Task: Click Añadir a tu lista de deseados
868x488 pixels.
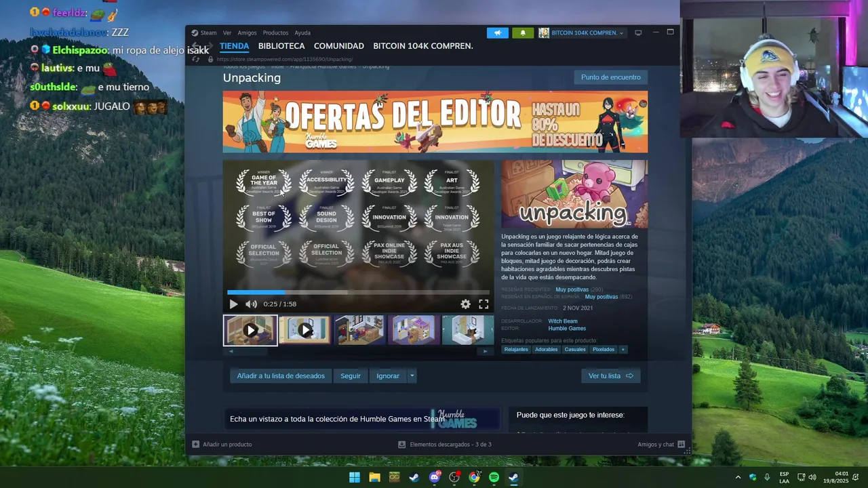Action: pyautogui.click(x=281, y=375)
